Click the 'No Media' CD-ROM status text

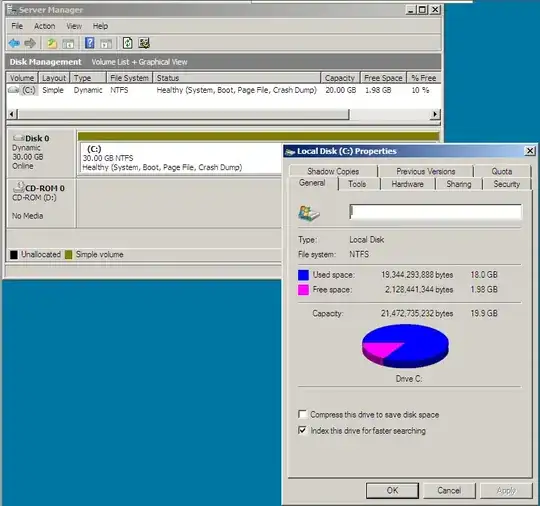click(x=28, y=216)
